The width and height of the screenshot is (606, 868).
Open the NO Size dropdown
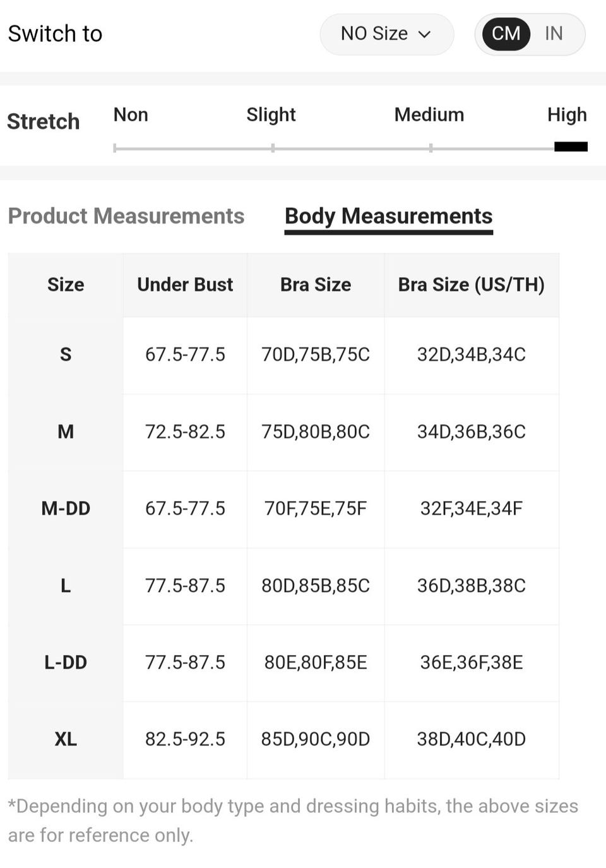pos(386,34)
